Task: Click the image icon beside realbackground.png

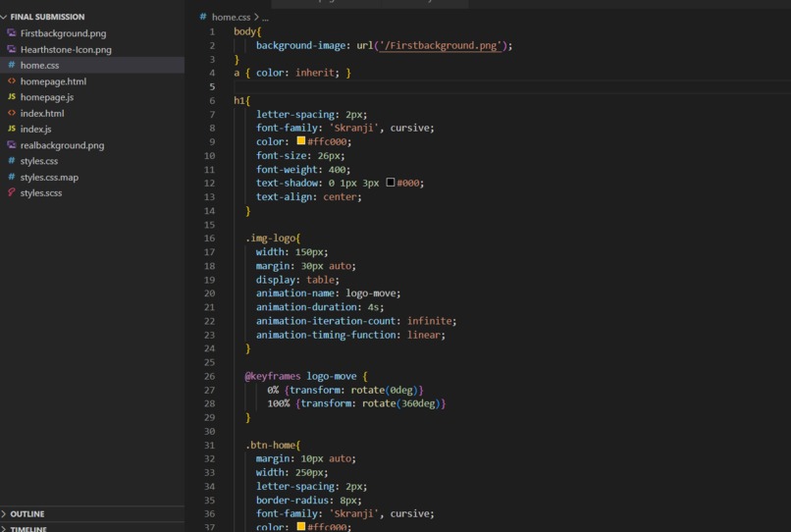Action: tap(12, 145)
